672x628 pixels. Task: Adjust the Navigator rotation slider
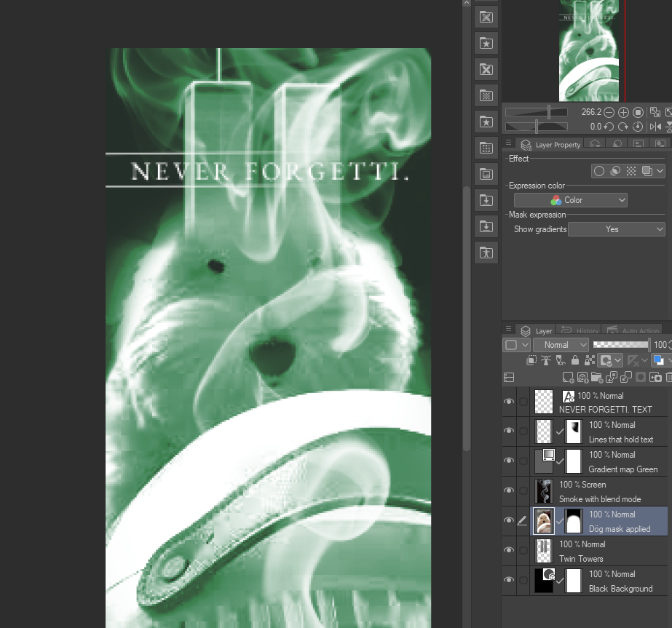(x=536, y=127)
